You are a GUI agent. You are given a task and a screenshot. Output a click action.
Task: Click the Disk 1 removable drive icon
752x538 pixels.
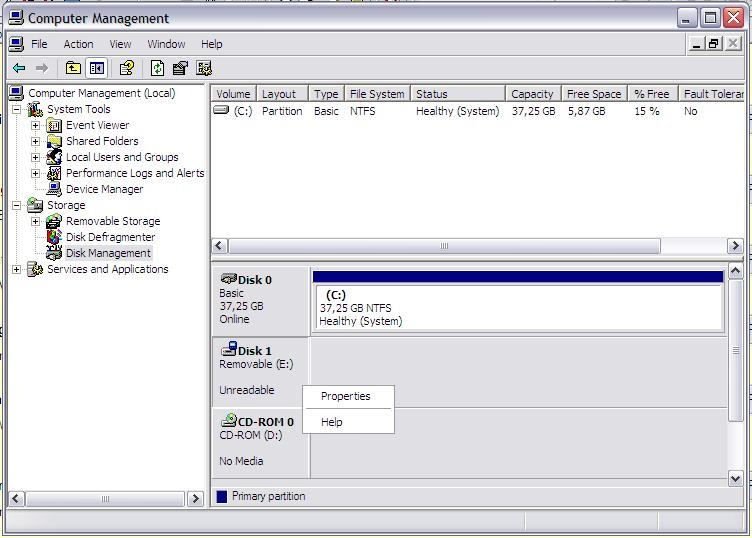[x=229, y=349]
